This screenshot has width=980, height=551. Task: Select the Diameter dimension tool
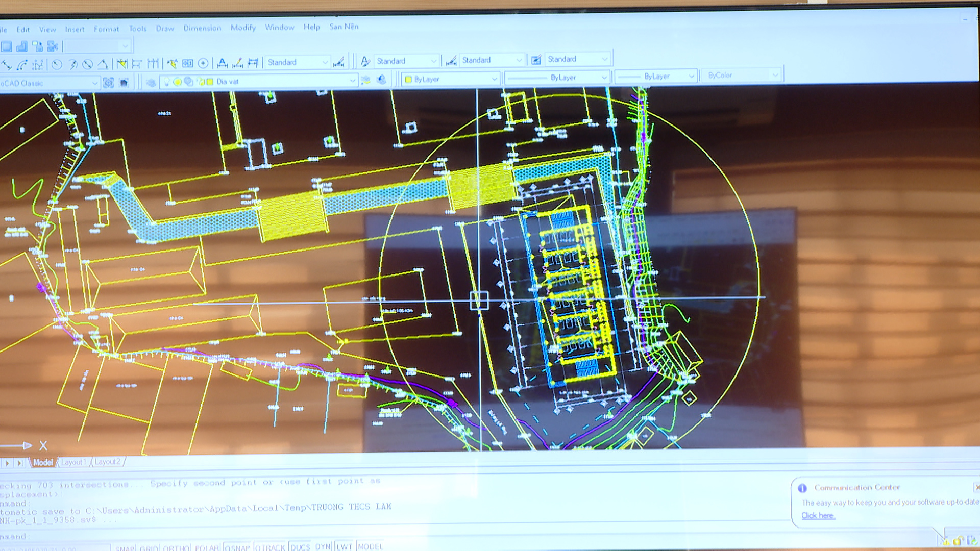pos(88,64)
